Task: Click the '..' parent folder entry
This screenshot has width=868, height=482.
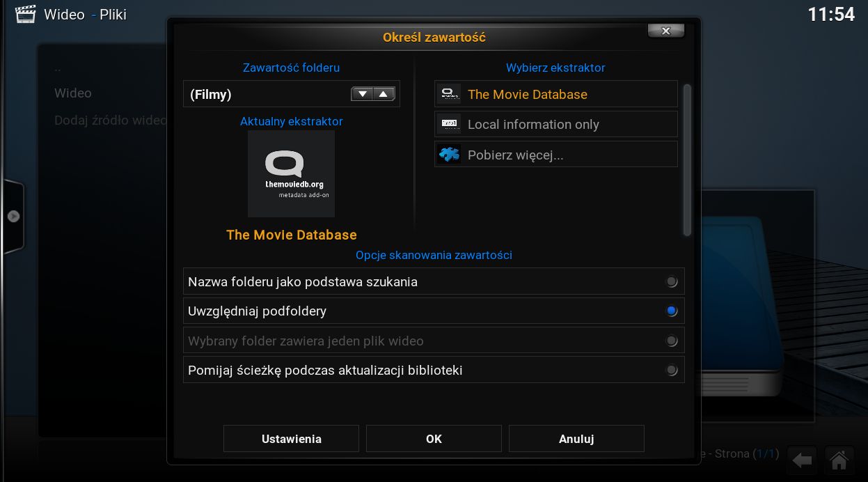Action: pyautogui.click(x=58, y=68)
